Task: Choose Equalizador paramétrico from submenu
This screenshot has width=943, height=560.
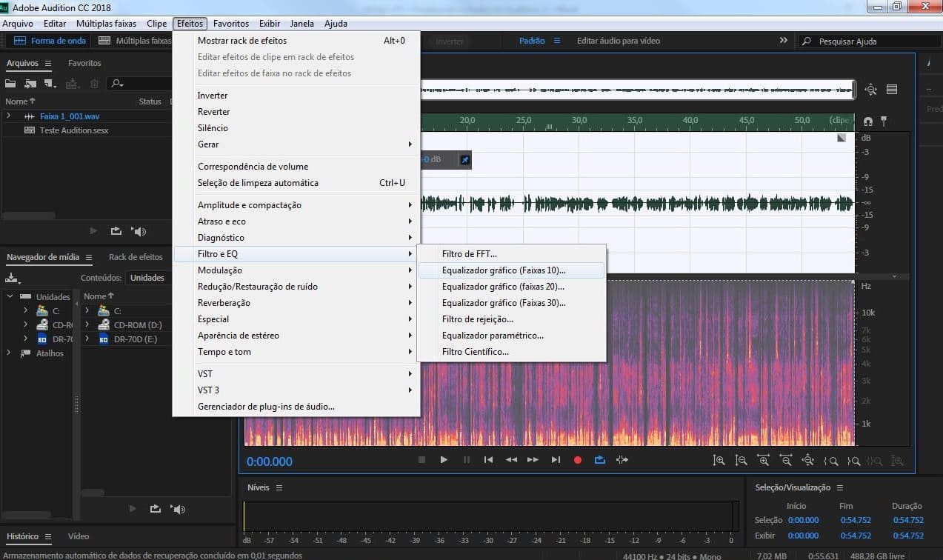Action: pyautogui.click(x=512, y=336)
